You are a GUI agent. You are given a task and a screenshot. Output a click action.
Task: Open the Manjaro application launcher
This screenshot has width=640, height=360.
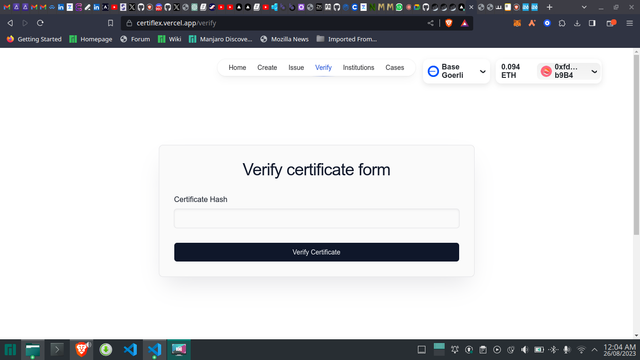pos(10,350)
